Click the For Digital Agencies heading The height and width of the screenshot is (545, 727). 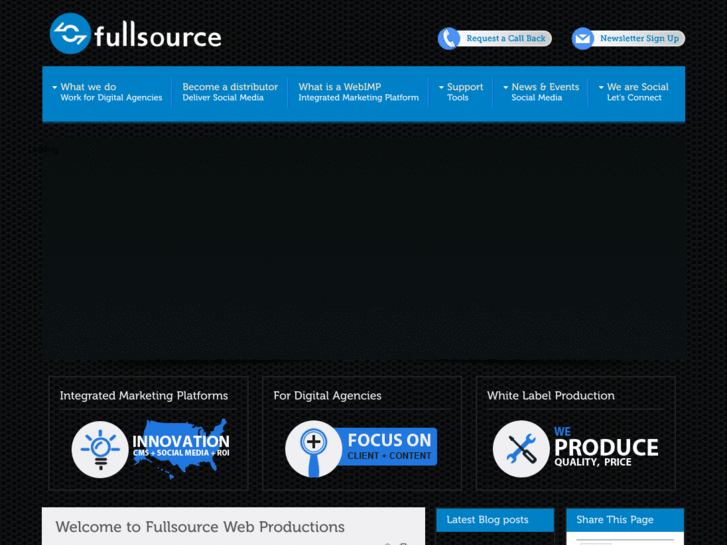click(x=327, y=396)
